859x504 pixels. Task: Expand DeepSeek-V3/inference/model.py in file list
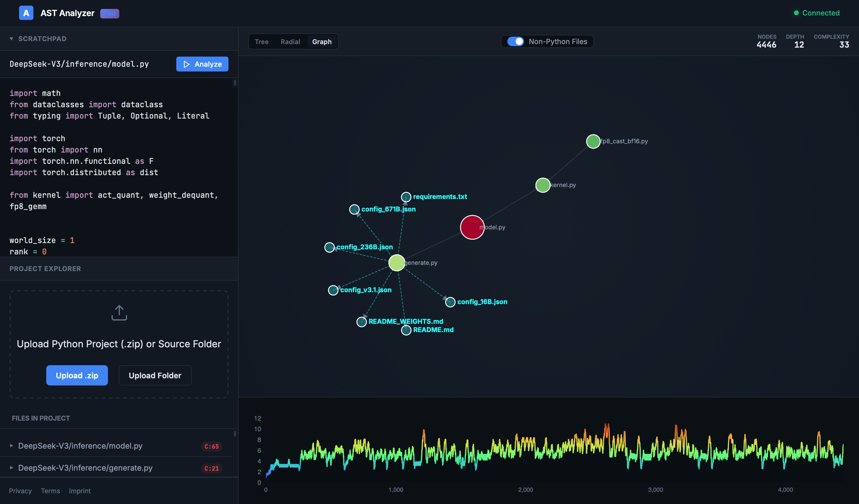[x=11, y=446]
